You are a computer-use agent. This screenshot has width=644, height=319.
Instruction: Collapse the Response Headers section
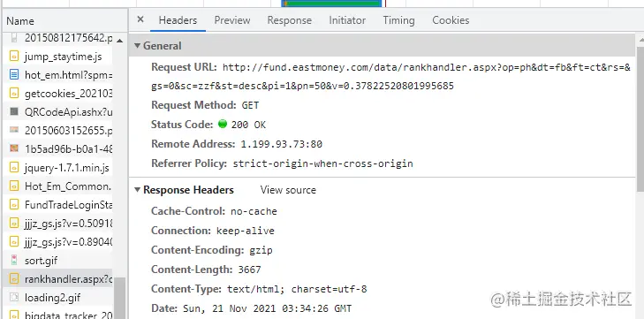(137, 190)
